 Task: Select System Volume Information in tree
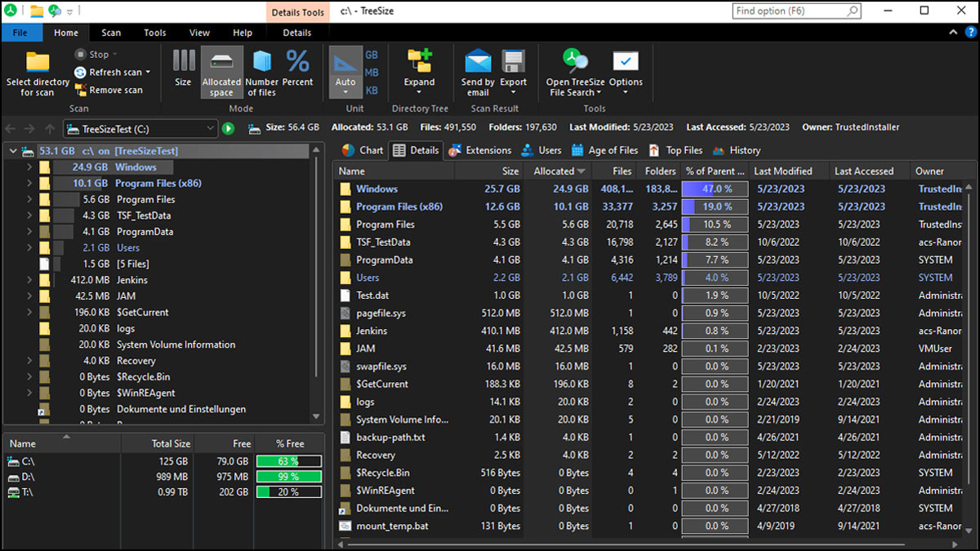pyautogui.click(x=176, y=344)
